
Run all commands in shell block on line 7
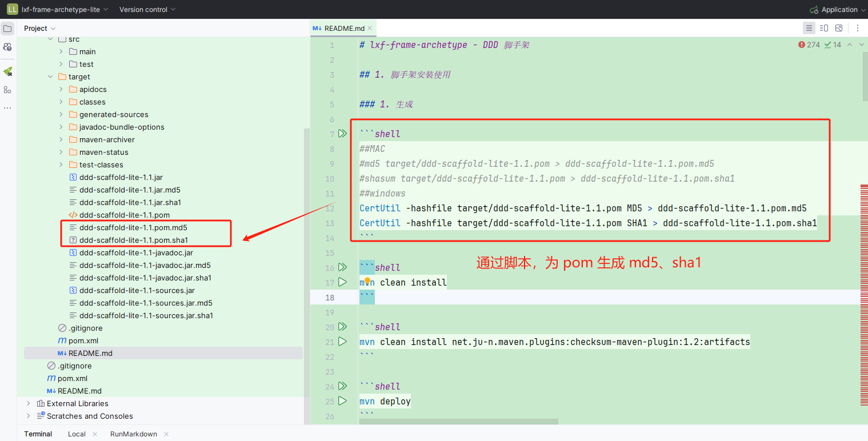[342, 134]
